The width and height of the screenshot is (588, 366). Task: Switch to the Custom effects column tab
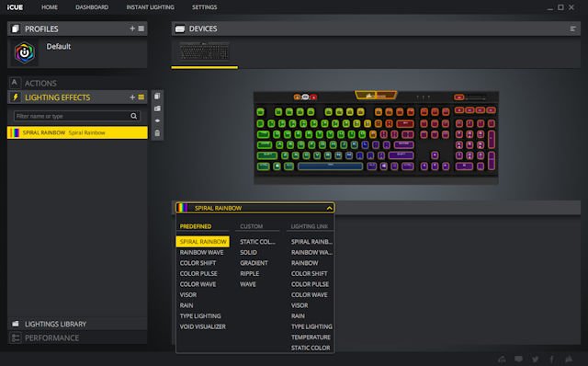[x=251, y=226]
